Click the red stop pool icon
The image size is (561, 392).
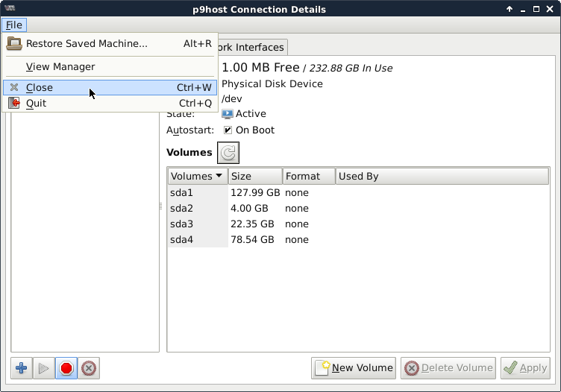[x=66, y=368]
